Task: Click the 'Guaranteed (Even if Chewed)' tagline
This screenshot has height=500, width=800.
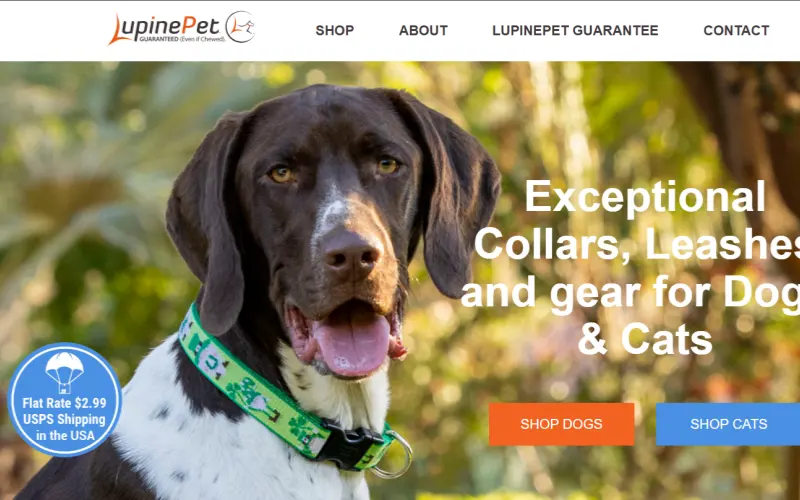Action: (x=182, y=39)
